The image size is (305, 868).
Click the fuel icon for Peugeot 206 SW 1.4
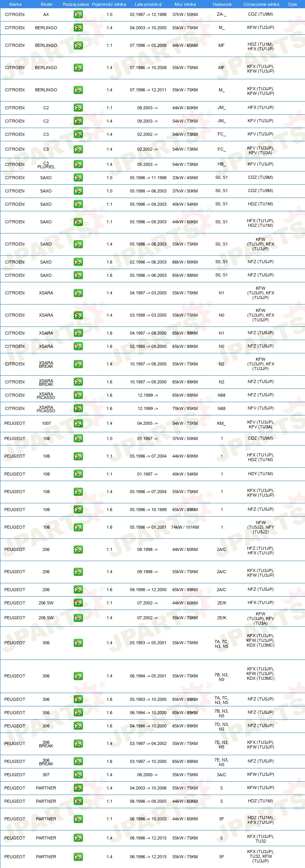78,618
